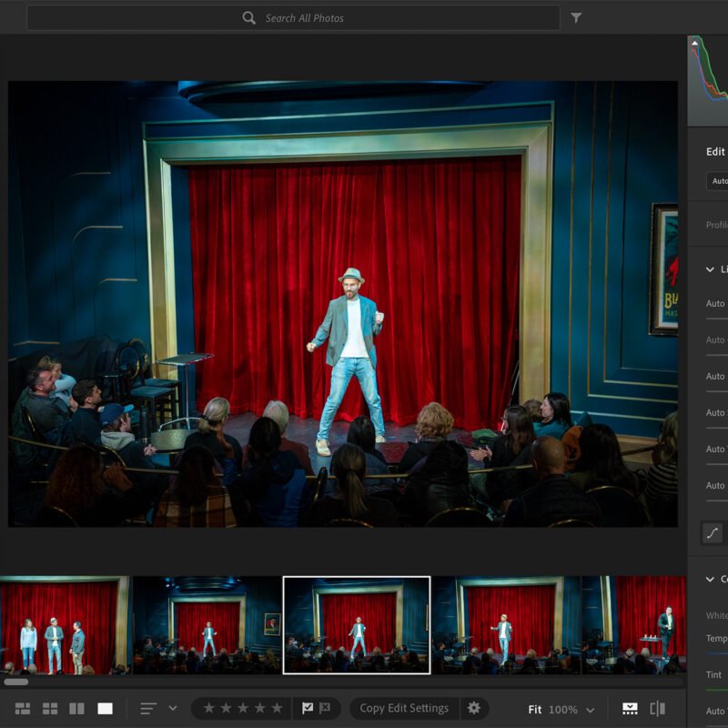The width and height of the screenshot is (728, 728).
Task: Open sort options dropdown chevron
Action: (173, 709)
